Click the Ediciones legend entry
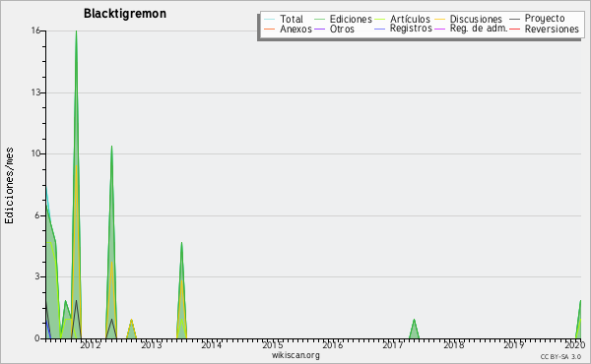The image size is (591, 364). coord(343,19)
